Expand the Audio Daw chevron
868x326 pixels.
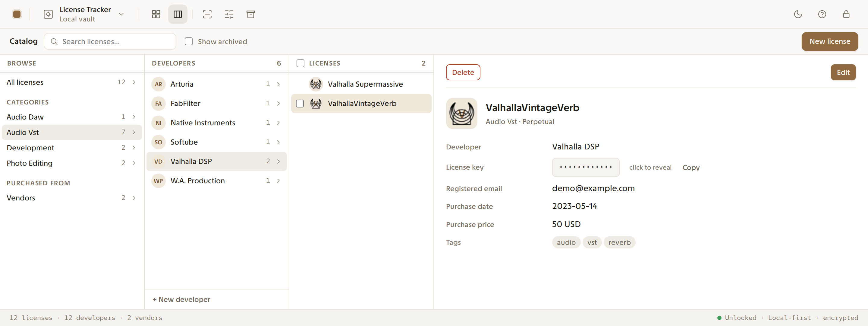[134, 117]
